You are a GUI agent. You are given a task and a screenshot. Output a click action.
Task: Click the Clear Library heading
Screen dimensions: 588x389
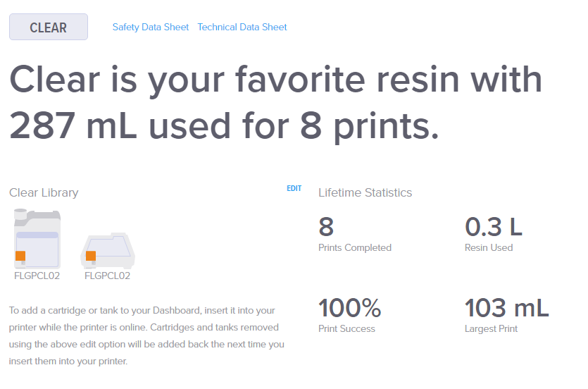(44, 192)
